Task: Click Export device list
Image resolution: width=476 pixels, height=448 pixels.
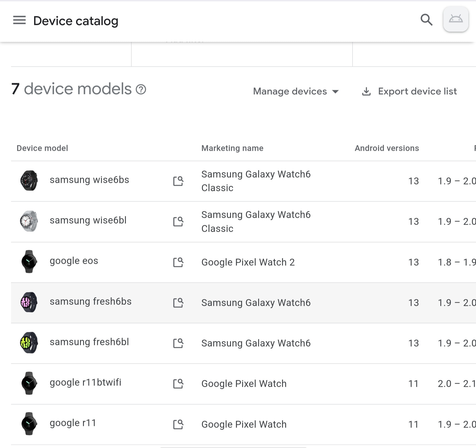Action: [409, 91]
